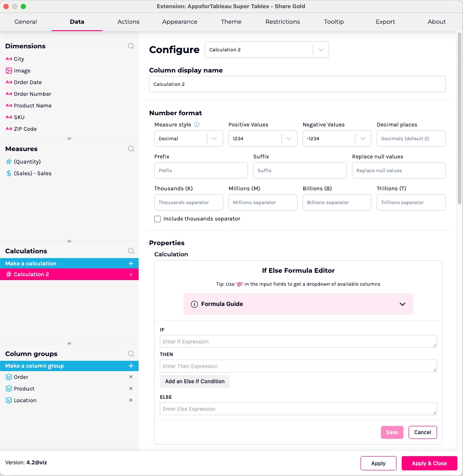463x476 pixels.
Task: Click the plus icon on Make a calculation
Action: coord(131,264)
